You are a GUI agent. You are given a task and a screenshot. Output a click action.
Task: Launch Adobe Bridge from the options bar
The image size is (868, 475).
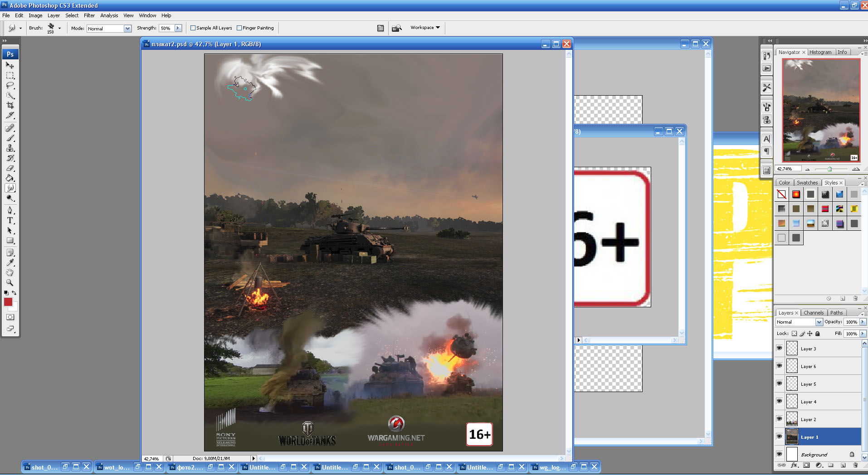coord(396,28)
